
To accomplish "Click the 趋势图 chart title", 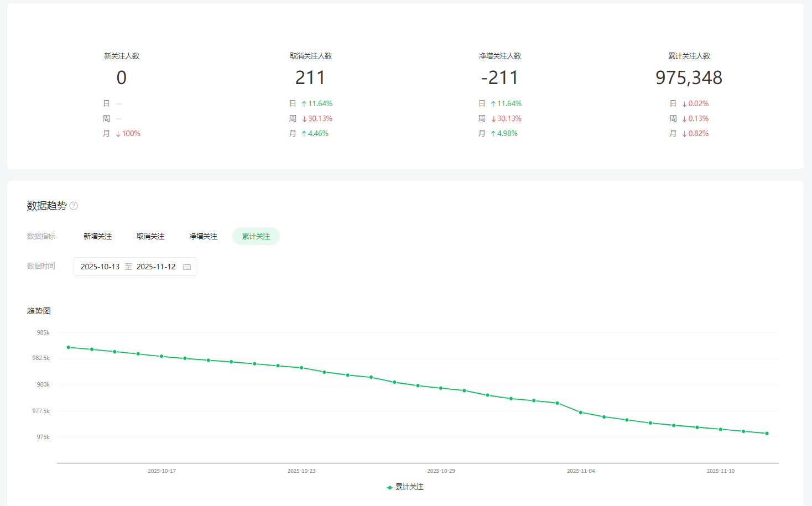I will (x=39, y=311).
